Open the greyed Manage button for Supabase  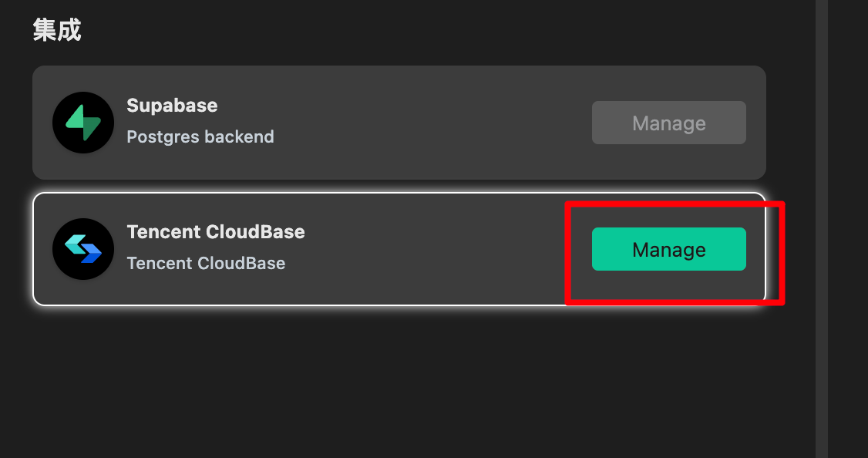coord(668,123)
